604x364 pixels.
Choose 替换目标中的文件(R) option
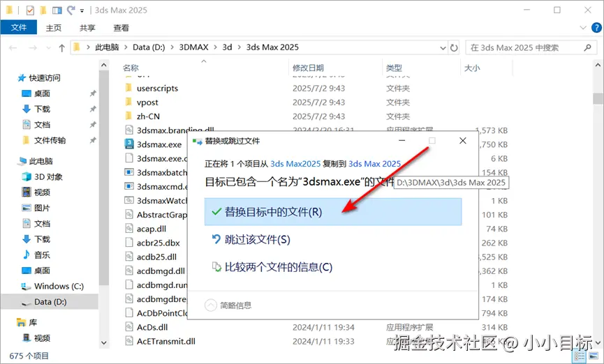pos(333,211)
